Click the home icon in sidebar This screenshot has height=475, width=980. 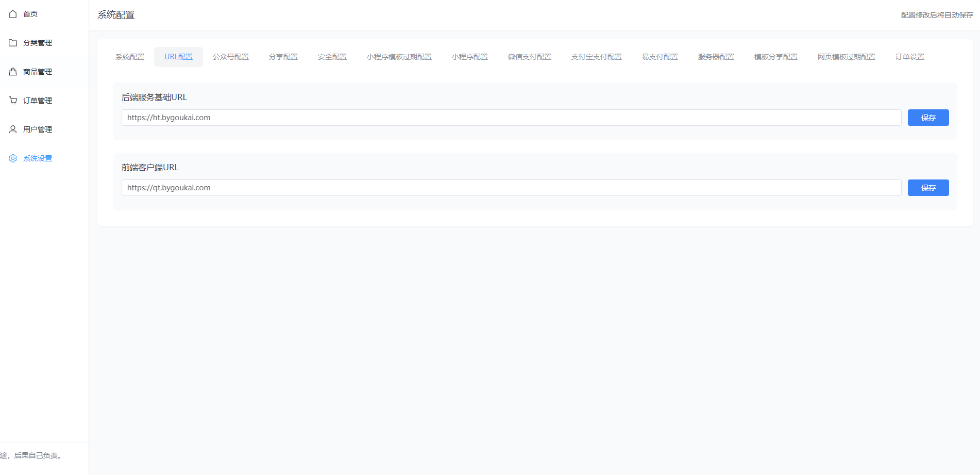click(x=13, y=14)
